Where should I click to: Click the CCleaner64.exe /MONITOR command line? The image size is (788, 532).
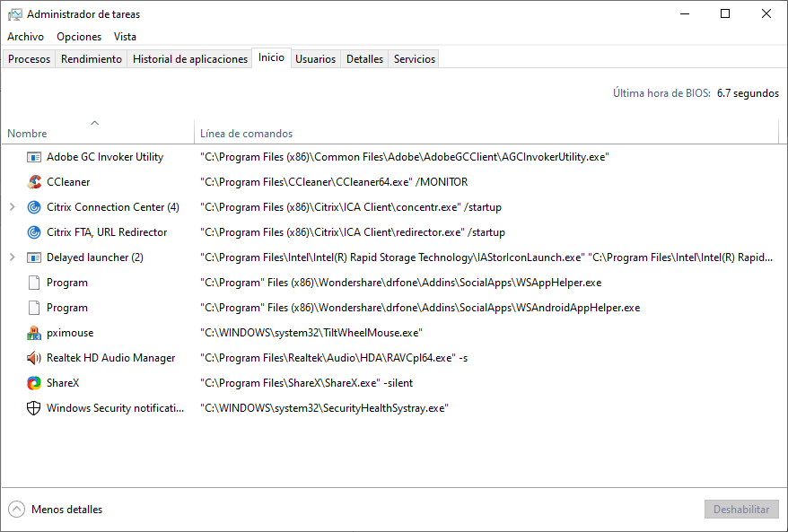click(334, 182)
